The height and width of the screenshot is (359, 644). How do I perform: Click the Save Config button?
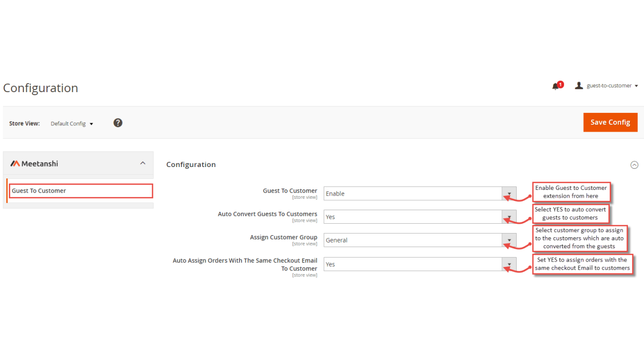[610, 122]
